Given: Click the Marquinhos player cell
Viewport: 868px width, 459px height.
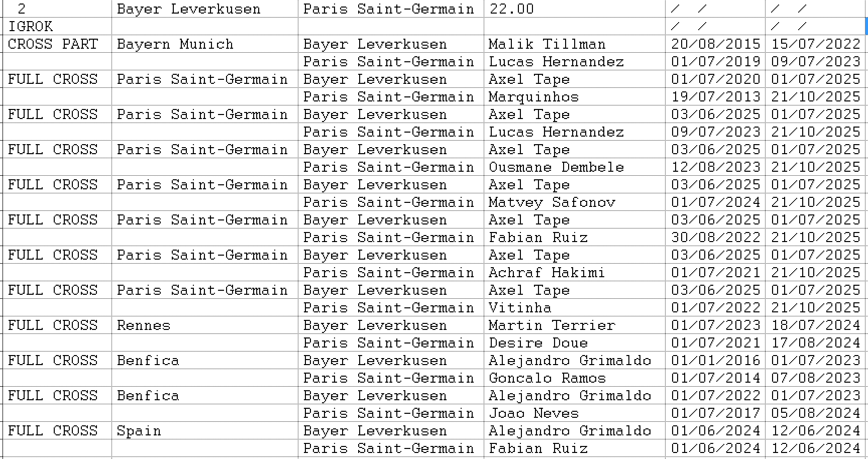Looking at the screenshot, I should [x=575, y=96].
